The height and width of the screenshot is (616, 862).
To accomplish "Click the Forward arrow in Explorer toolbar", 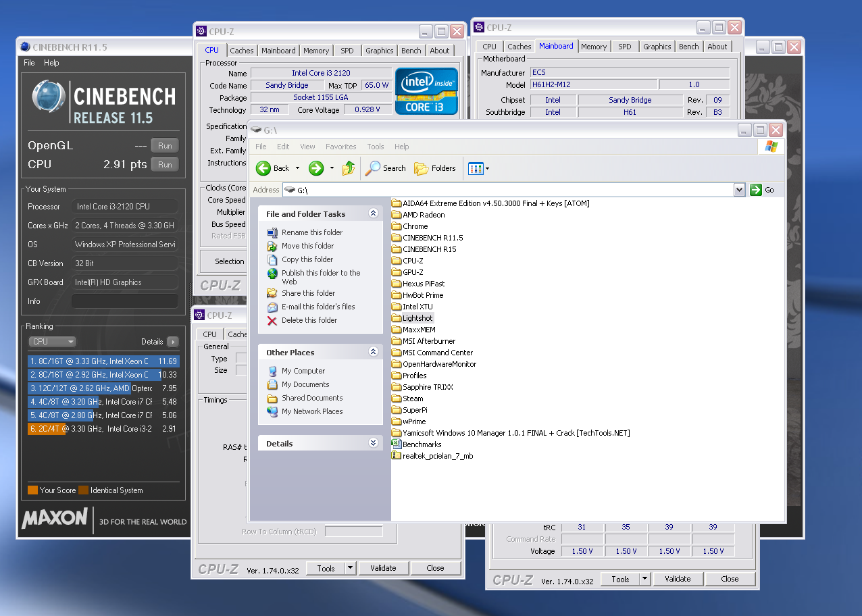I will (x=315, y=168).
